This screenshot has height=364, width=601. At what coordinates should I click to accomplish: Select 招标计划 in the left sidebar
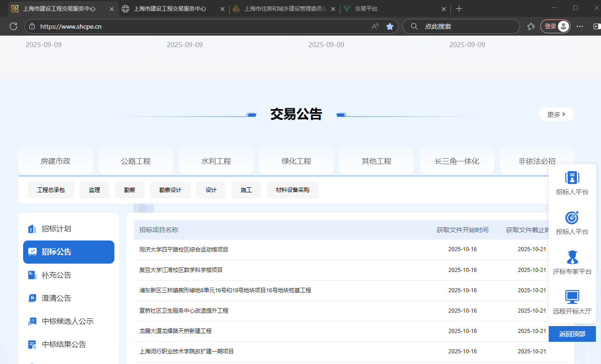[x=56, y=229]
